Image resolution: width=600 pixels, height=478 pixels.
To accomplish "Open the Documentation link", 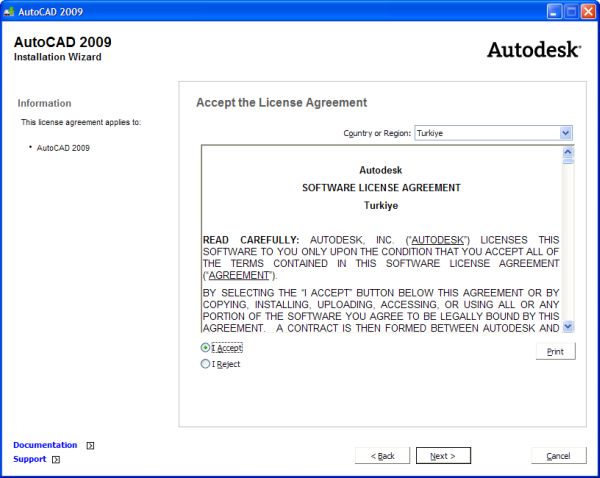I will [45, 445].
